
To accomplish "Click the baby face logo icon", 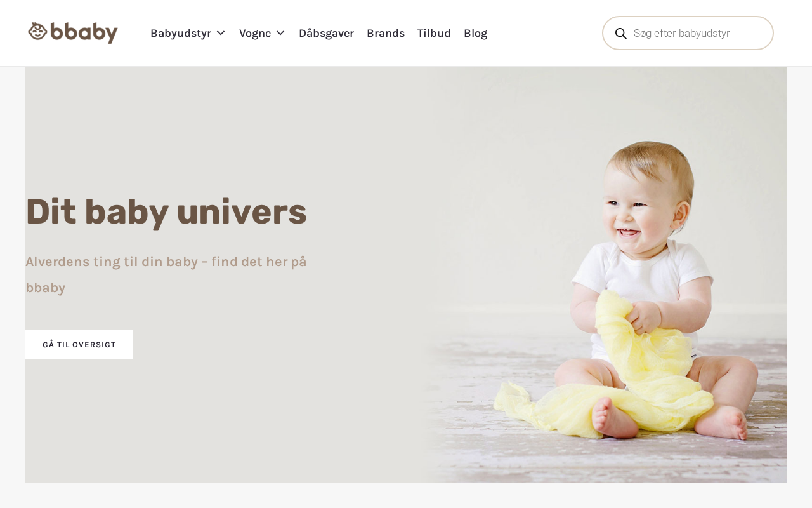I will (38, 31).
